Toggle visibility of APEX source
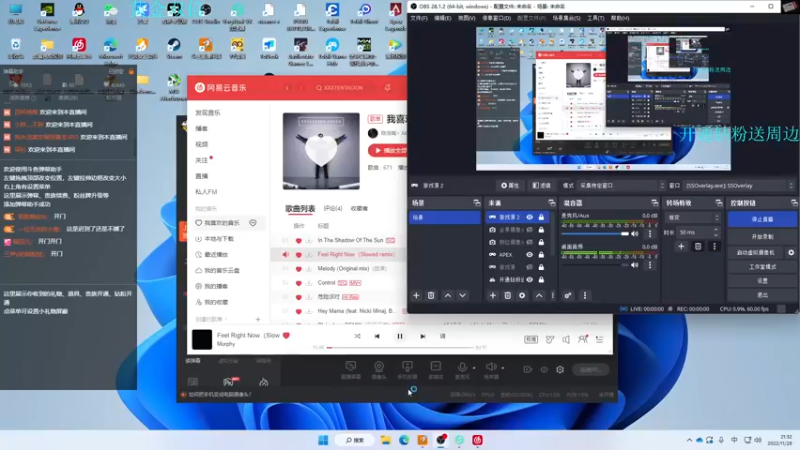Image resolution: width=800 pixels, height=450 pixels. click(x=530, y=255)
